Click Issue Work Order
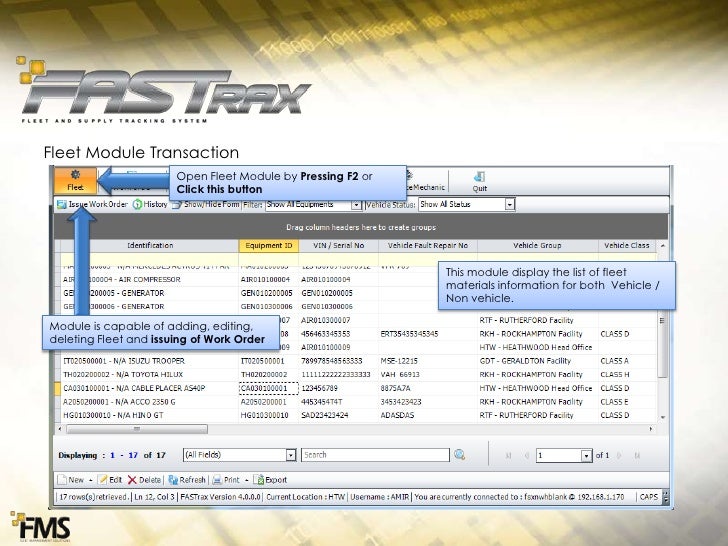The height and width of the screenshot is (546, 728). pos(92,204)
